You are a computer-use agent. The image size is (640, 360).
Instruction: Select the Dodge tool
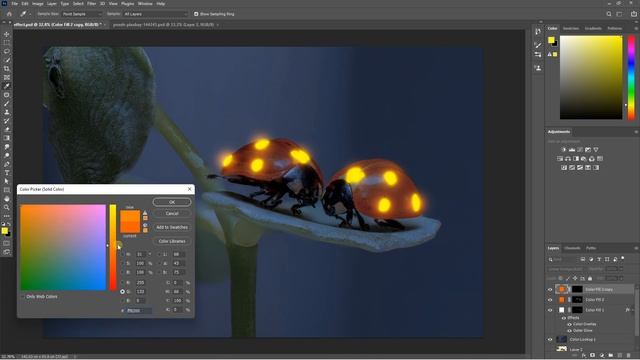[7, 156]
